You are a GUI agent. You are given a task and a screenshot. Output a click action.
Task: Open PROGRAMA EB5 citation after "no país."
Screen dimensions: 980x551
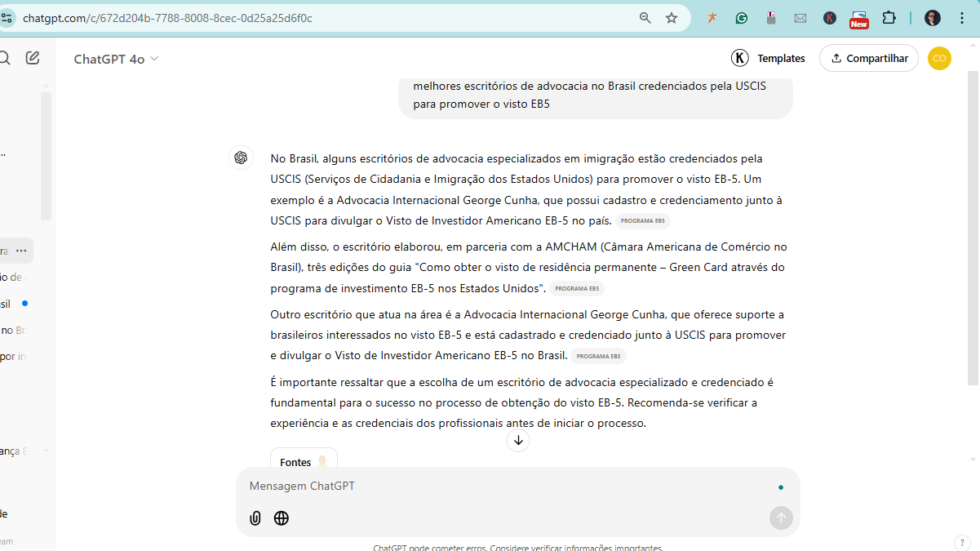tap(642, 221)
